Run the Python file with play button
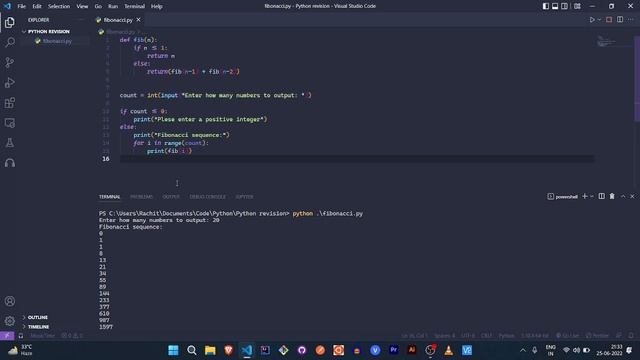This screenshot has width=640, height=360. click(592, 20)
